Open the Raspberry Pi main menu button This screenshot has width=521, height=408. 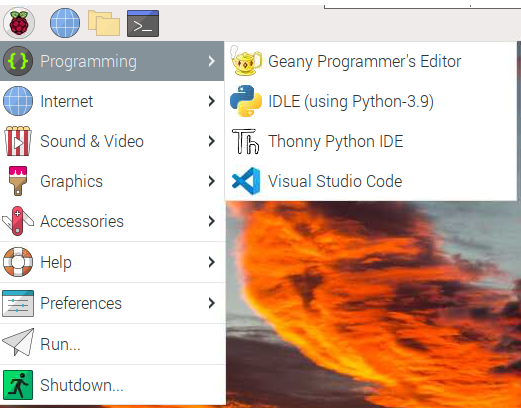pos(19,23)
